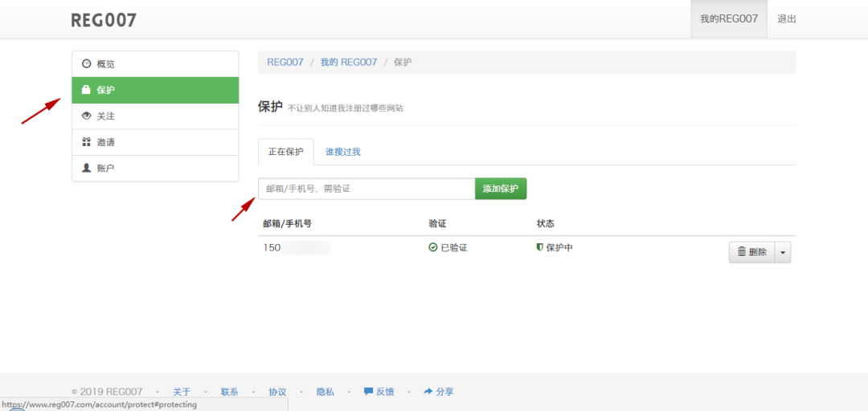Click the 不让别人知道我注册过哪些网站 subtitle
The height and width of the screenshot is (411, 868).
point(346,108)
